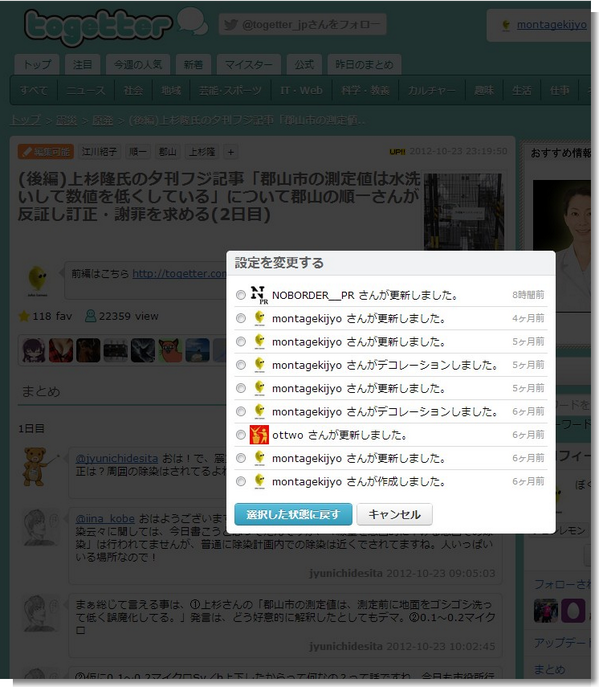Click the NOBORDER__PR avatar icon

point(259,295)
